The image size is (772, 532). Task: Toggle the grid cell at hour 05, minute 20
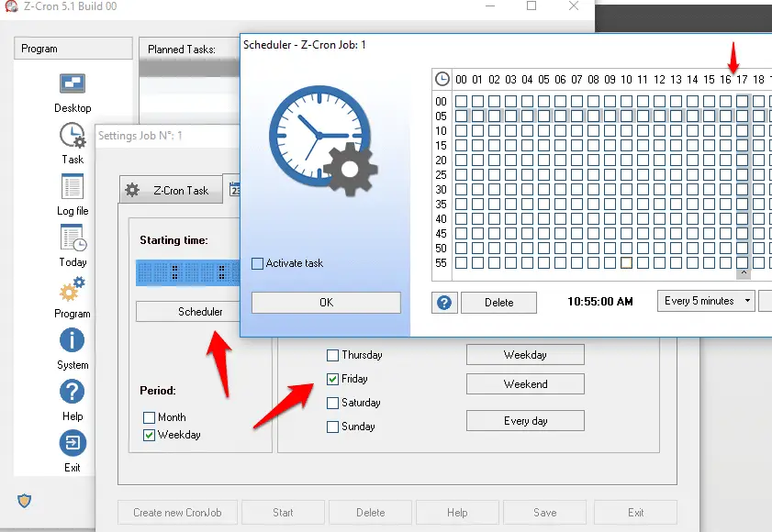pyautogui.click(x=544, y=160)
